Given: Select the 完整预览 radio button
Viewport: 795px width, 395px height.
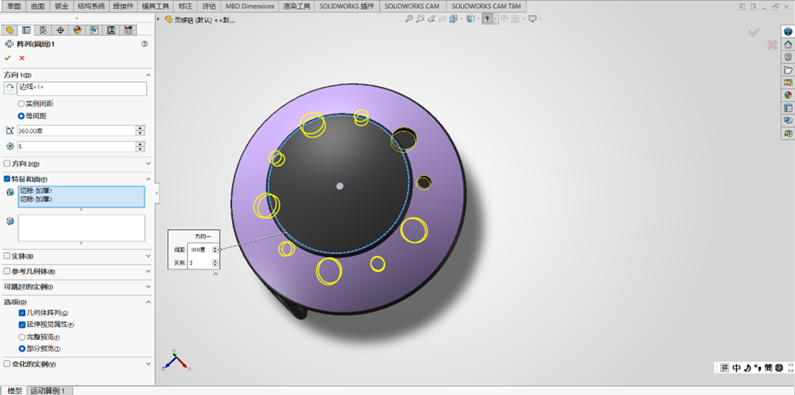Looking at the screenshot, I should [x=22, y=337].
